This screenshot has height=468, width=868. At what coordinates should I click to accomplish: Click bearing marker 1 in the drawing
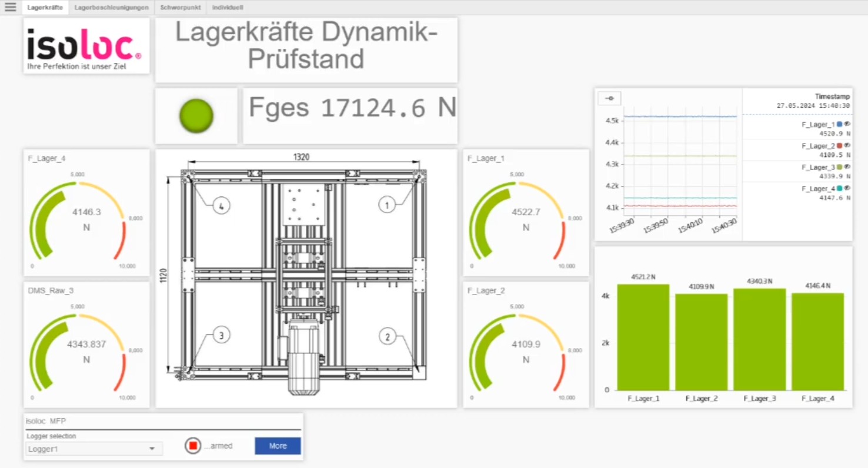[386, 205]
